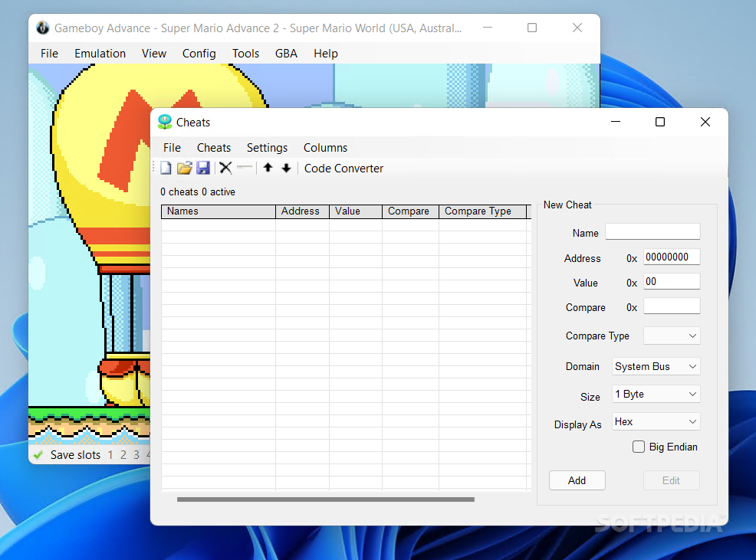Open the Emulation menu

[x=100, y=54]
